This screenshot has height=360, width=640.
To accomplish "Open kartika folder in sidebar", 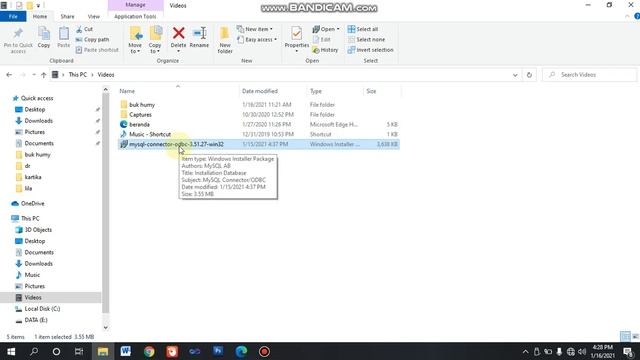I will (x=33, y=177).
